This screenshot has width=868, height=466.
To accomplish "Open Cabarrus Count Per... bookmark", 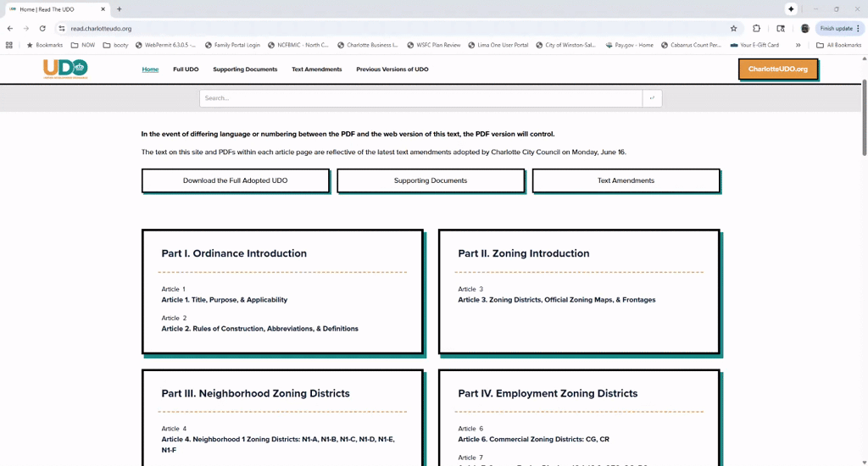I will (692, 45).
